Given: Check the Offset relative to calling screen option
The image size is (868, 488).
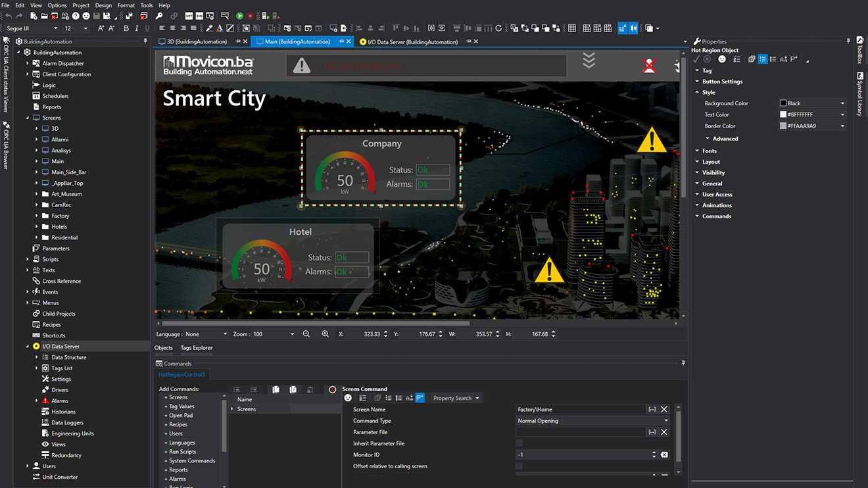Looking at the screenshot, I should click(x=519, y=464).
